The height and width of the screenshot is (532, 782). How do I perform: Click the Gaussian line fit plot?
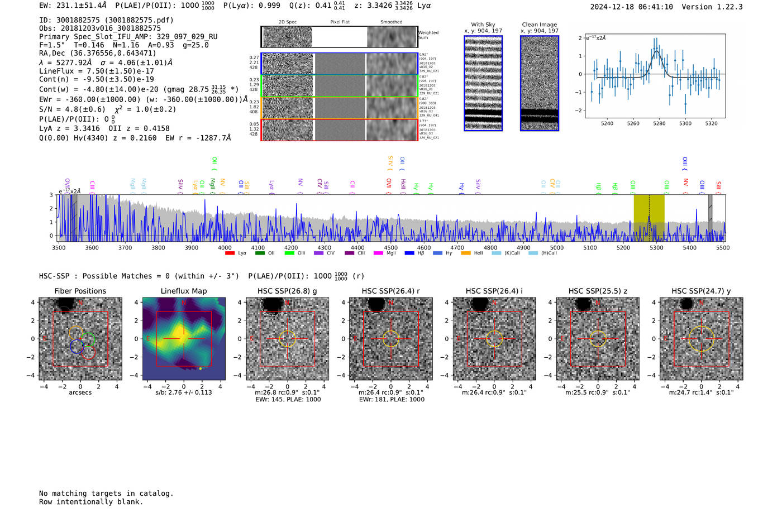pyautogui.click(x=655, y=76)
